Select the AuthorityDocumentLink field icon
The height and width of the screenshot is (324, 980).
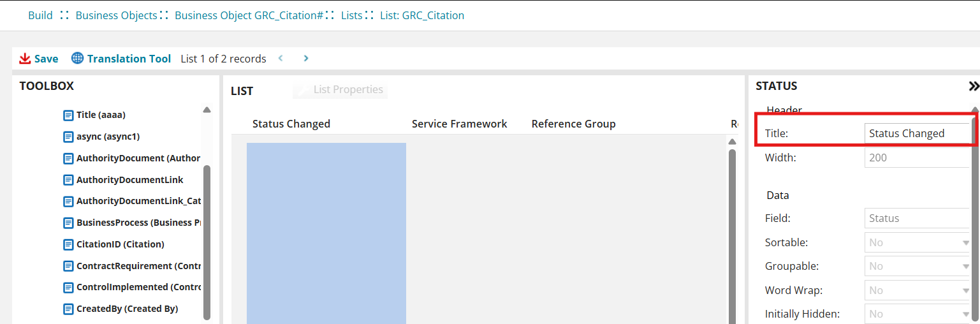(x=69, y=180)
